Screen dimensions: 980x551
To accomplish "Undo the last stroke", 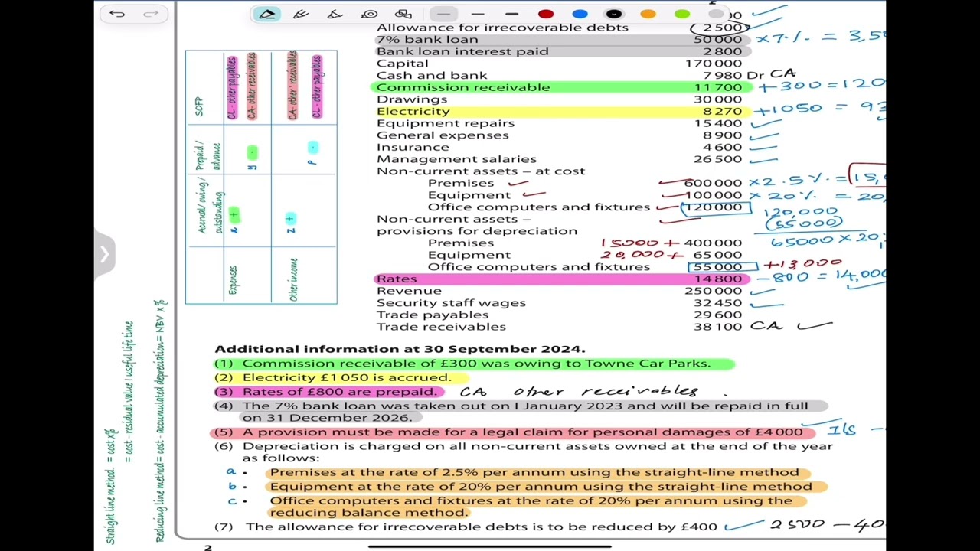I will (x=117, y=14).
